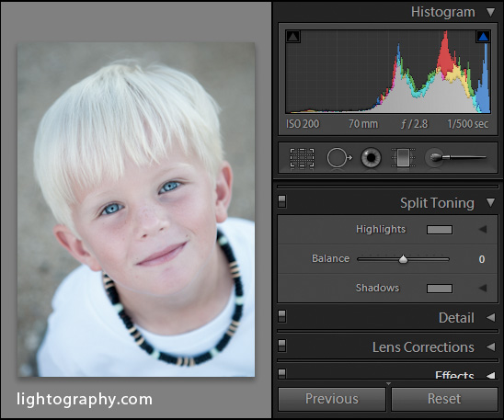Click the Previous button
This screenshot has height=420, width=504.
(332, 399)
